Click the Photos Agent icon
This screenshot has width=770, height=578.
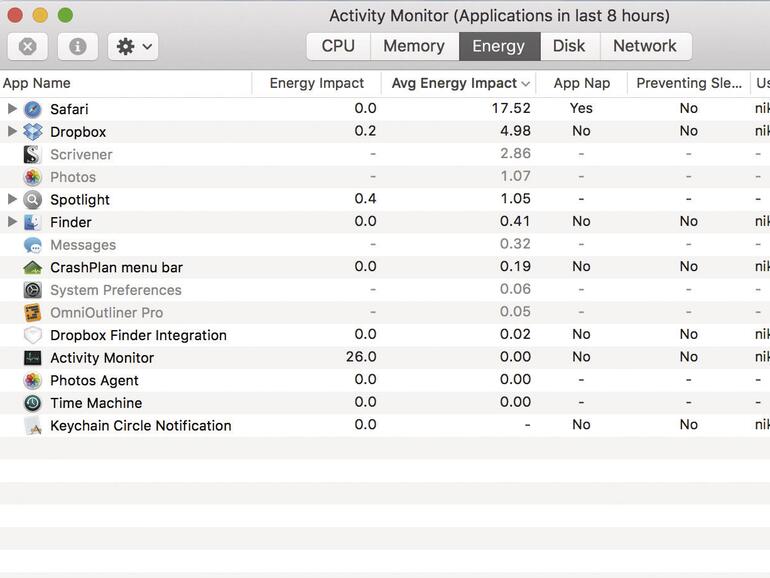pyautogui.click(x=33, y=380)
